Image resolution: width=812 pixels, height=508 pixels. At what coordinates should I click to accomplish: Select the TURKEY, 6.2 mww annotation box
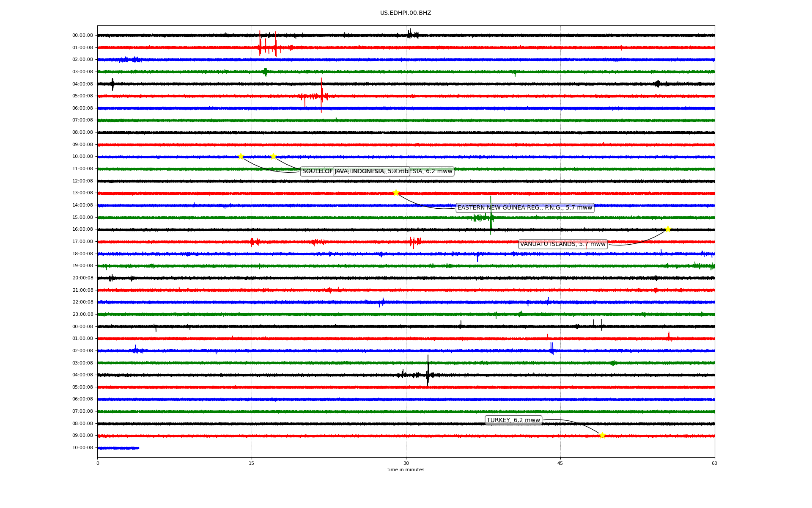(x=513, y=420)
